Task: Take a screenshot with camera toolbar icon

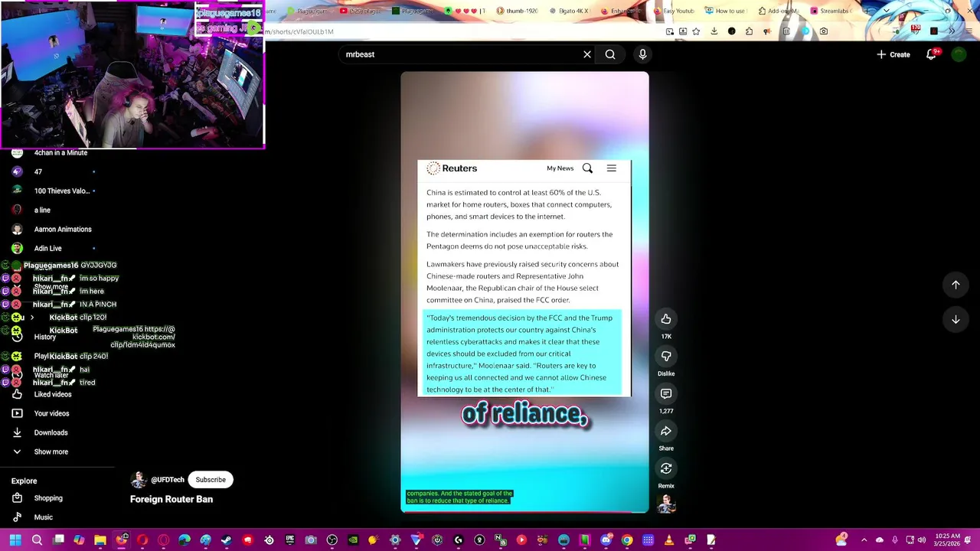Action: (x=823, y=31)
